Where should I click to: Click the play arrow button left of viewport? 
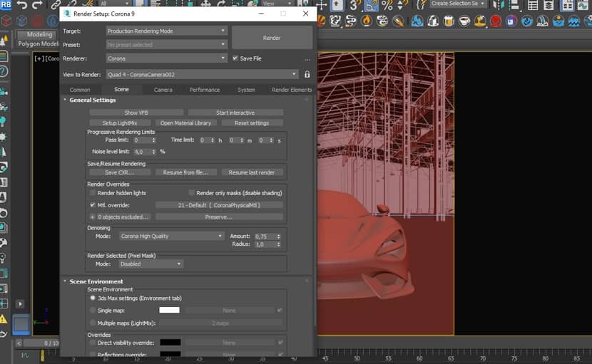point(20,303)
